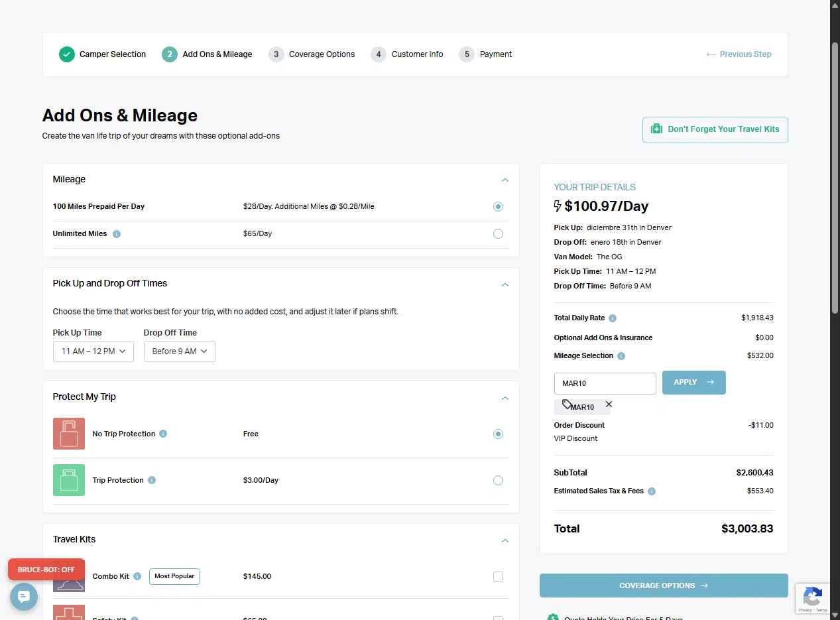Click the $3,003.83 total amount
Screen dimensions: 840x620
point(747,529)
